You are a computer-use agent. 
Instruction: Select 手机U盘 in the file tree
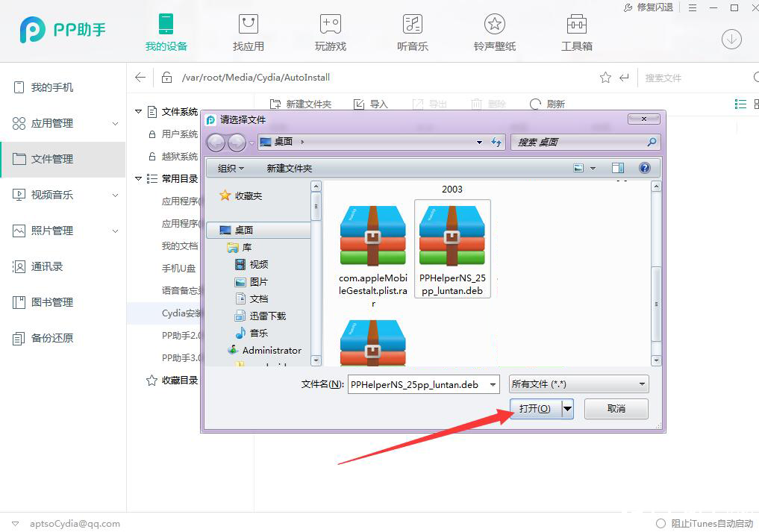[x=178, y=268]
